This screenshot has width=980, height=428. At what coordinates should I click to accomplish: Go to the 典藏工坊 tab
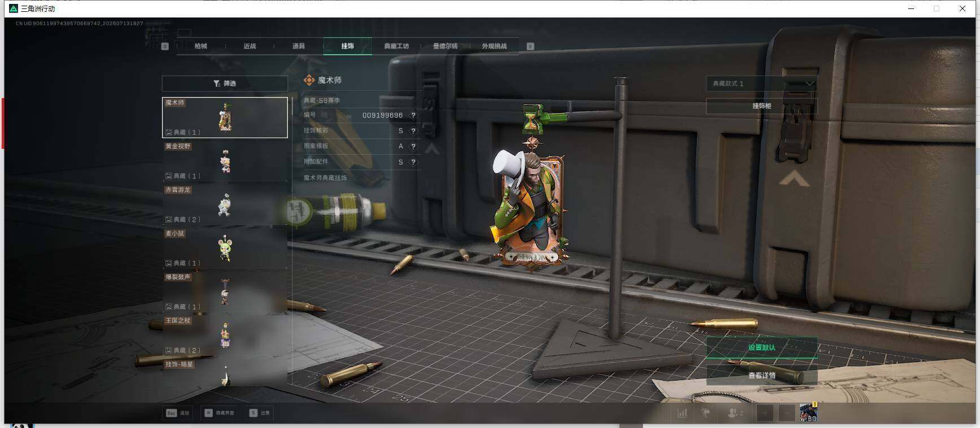pos(396,46)
